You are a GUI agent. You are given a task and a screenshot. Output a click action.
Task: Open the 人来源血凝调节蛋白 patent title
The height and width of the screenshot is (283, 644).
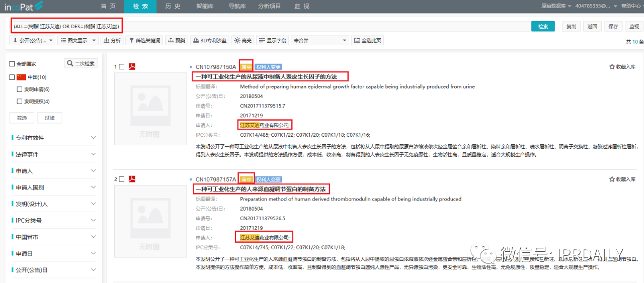pyautogui.click(x=261, y=190)
